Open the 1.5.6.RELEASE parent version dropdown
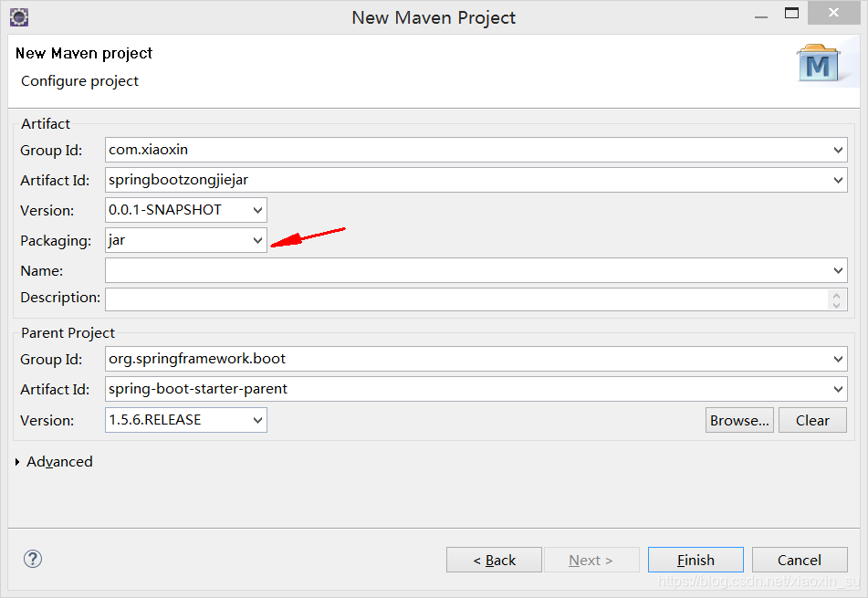Screen dimensions: 868x598 pos(257,420)
